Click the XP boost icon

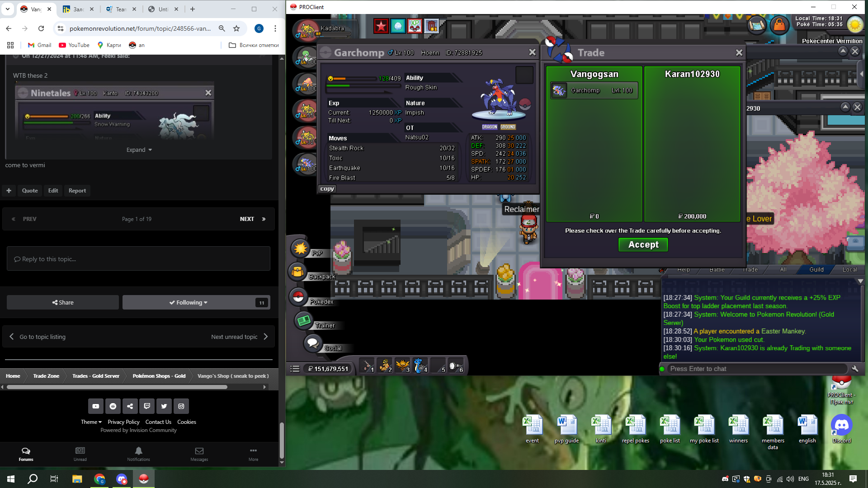(415, 26)
